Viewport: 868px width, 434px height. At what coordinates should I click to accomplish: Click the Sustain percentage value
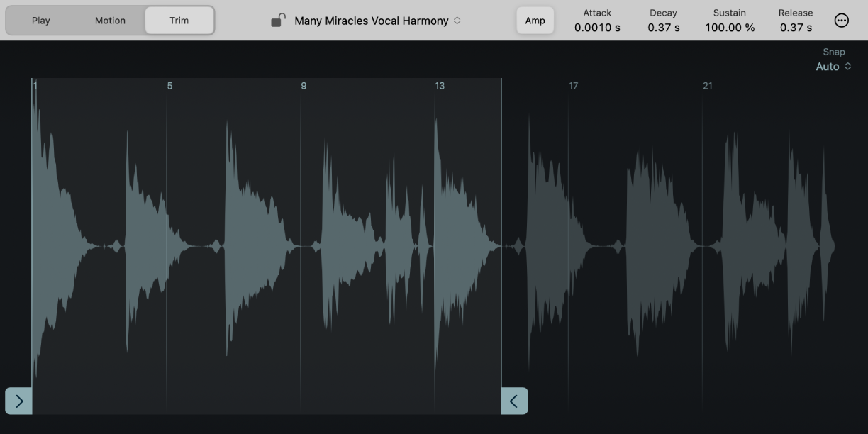pyautogui.click(x=730, y=27)
